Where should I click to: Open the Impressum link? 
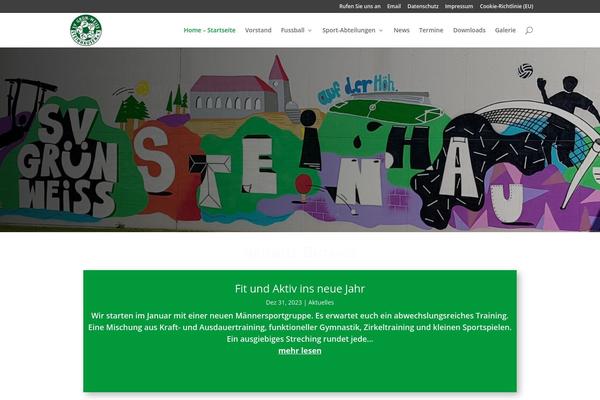pos(459,6)
